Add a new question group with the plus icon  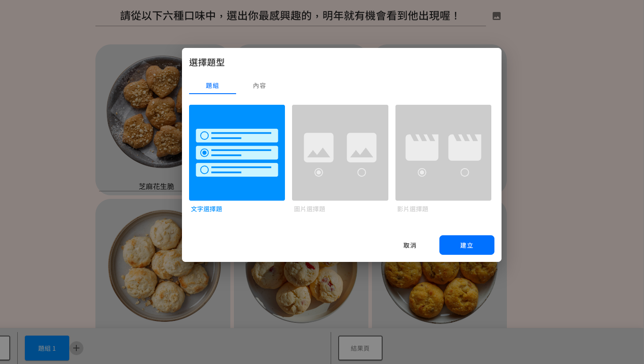click(76, 348)
